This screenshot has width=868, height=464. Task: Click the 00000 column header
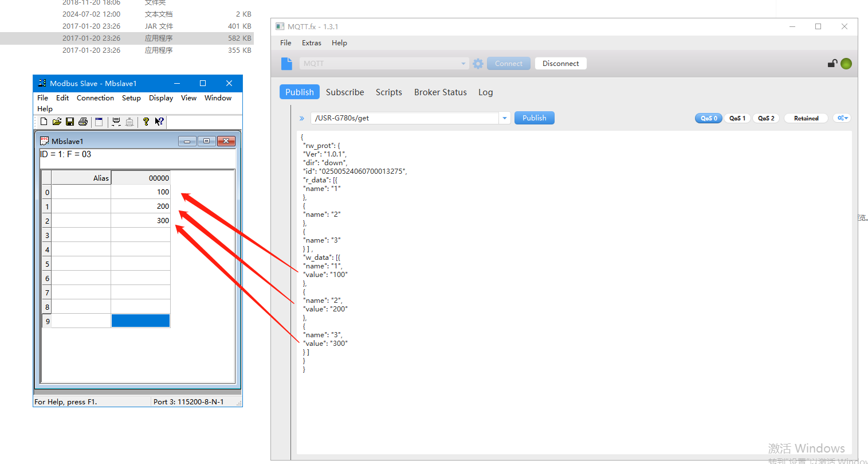140,178
